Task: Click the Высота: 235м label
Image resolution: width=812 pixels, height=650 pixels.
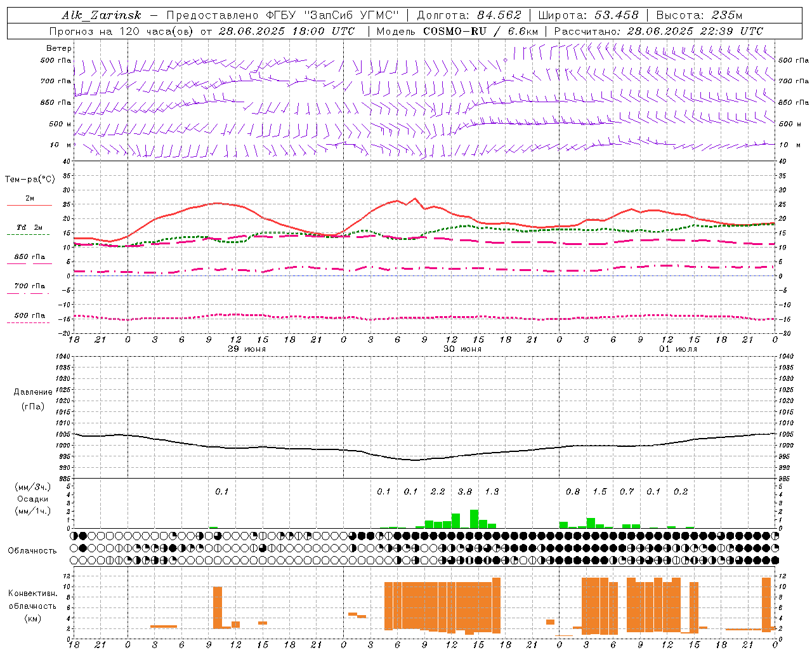Action: point(699,15)
